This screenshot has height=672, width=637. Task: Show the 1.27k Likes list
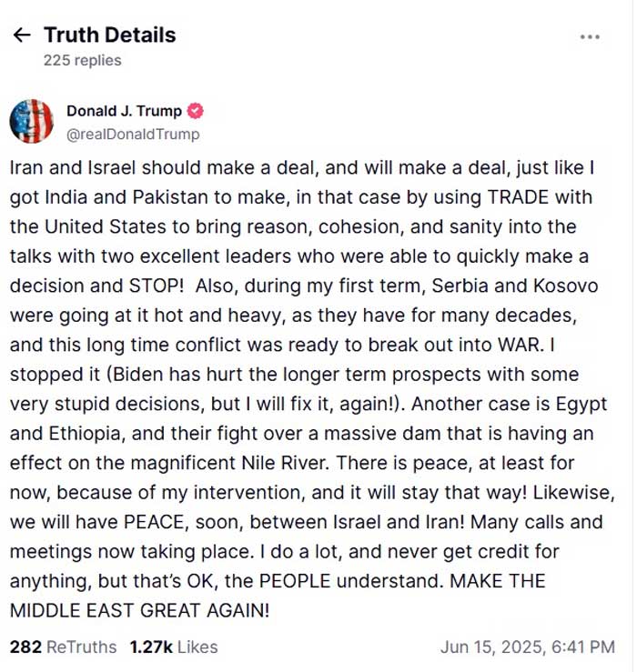pyautogui.click(x=174, y=647)
